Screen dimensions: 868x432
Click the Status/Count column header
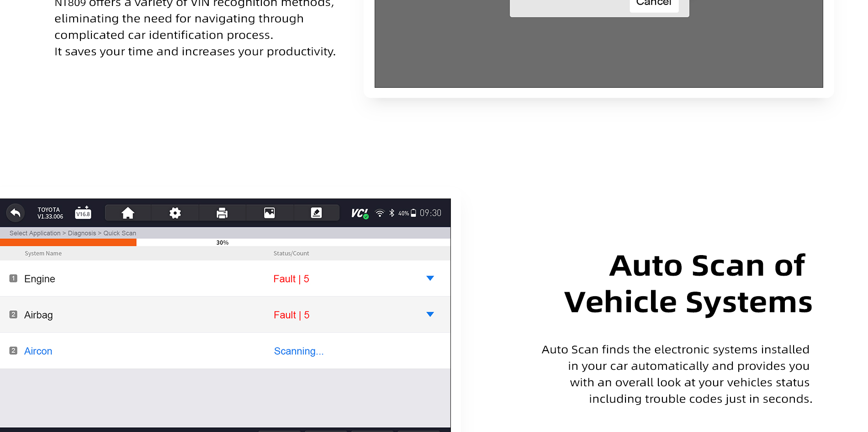291,253
